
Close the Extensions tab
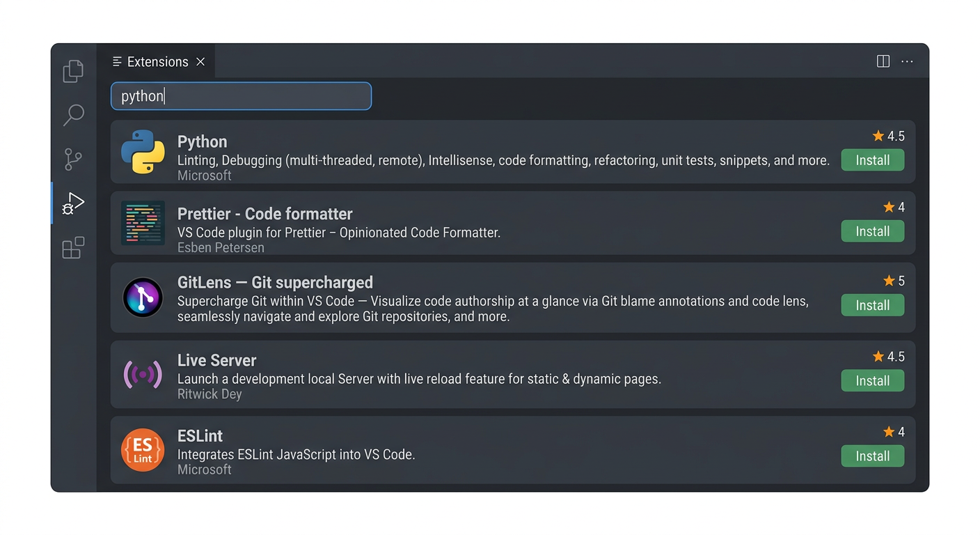click(200, 61)
